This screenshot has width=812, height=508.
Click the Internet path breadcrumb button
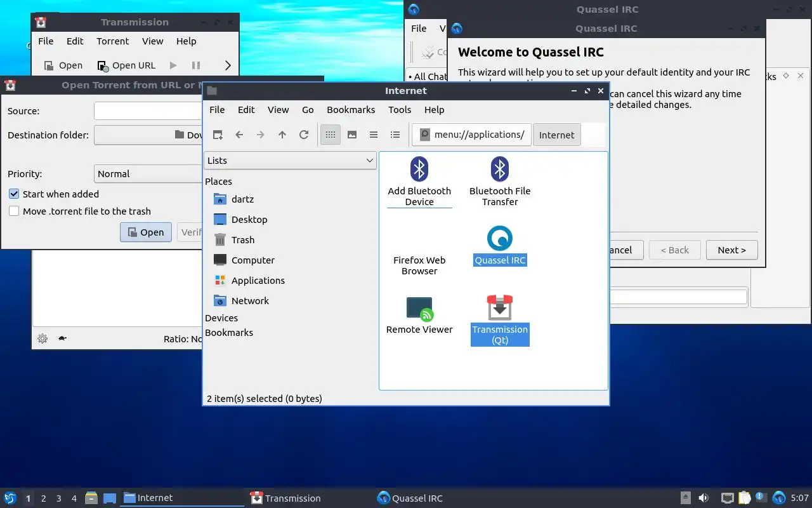click(557, 135)
